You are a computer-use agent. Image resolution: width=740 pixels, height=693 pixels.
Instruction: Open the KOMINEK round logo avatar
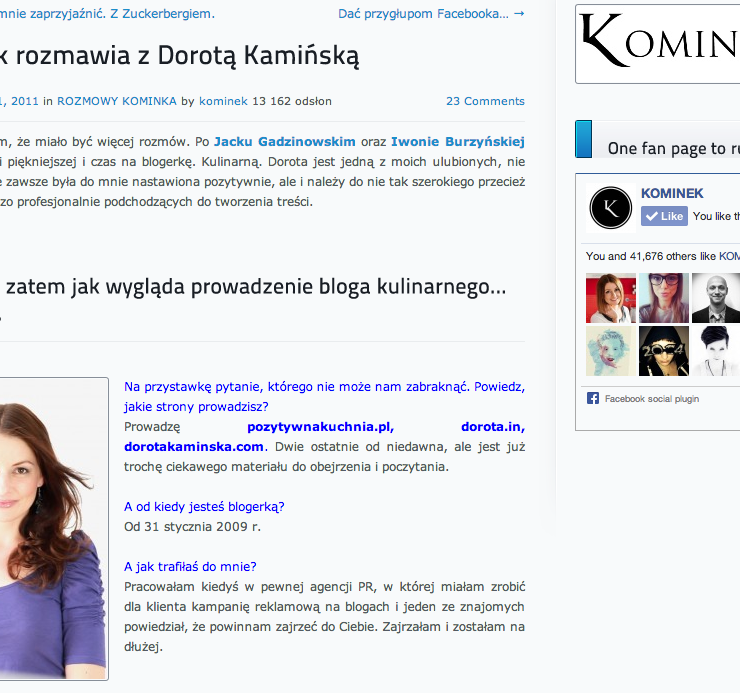pyautogui.click(x=611, y=208)
